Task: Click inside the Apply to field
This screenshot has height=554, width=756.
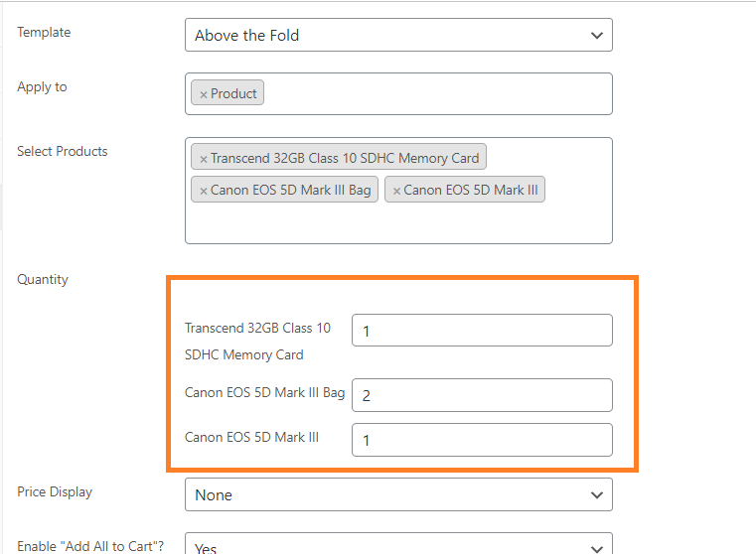Action: (x=398, y=94)
